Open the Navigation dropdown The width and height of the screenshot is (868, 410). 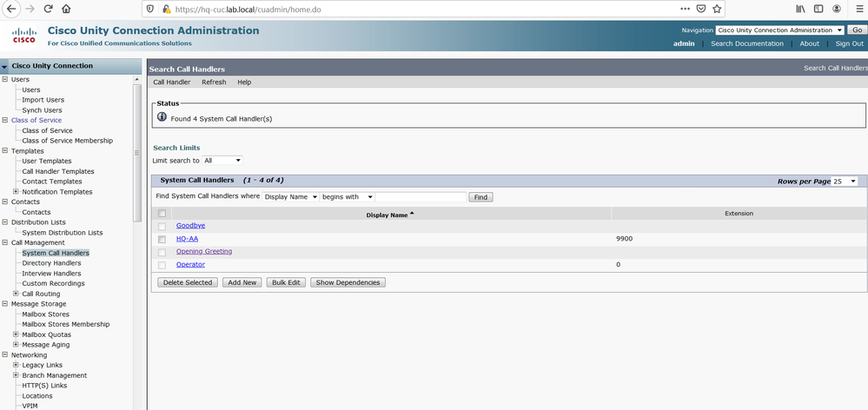tap(779, 30)
